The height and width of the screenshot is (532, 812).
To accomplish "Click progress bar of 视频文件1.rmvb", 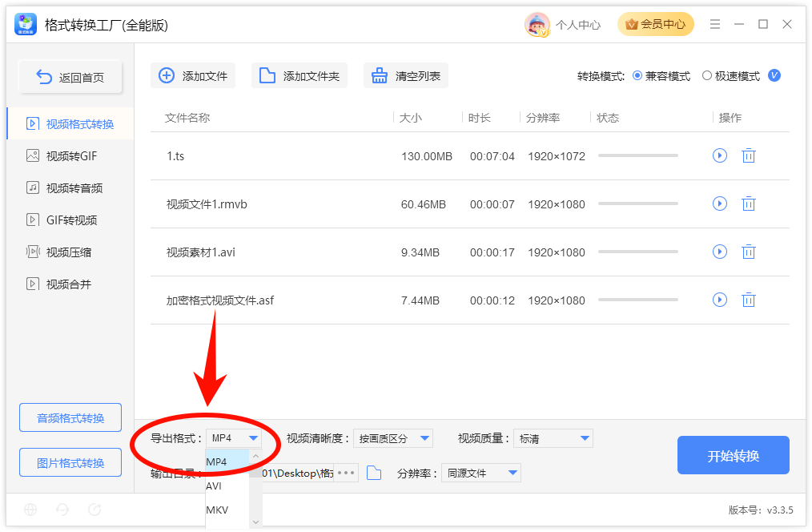I will click(x=638, y=204).
